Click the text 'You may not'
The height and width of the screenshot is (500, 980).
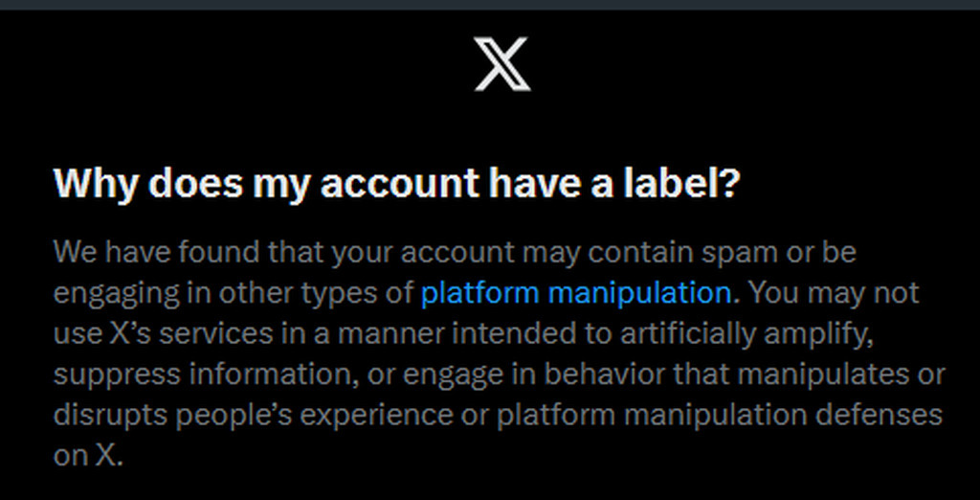[834, 293]
